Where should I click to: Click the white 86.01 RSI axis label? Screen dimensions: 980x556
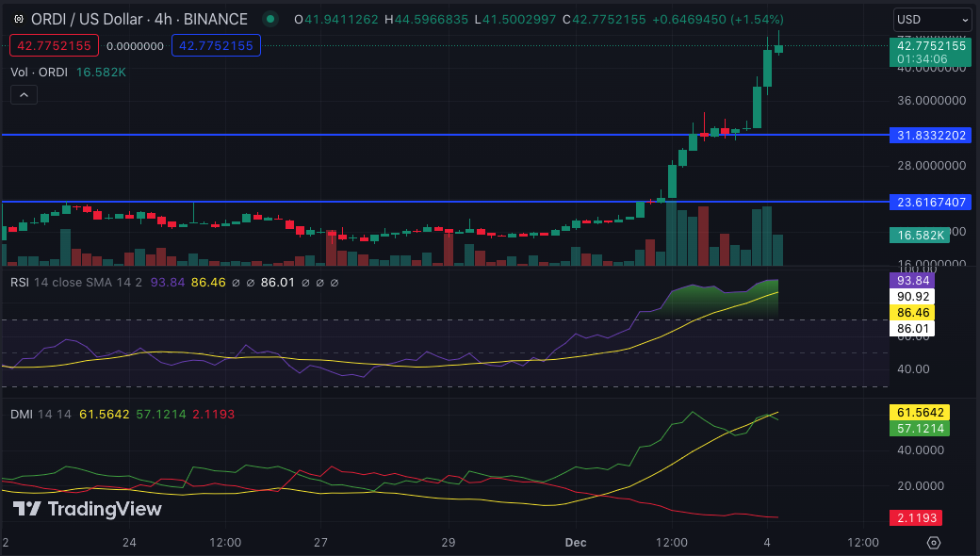coord(912,329)
